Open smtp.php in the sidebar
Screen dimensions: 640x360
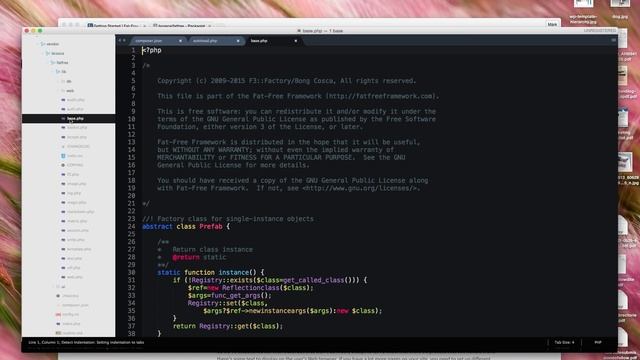[76, 240]
